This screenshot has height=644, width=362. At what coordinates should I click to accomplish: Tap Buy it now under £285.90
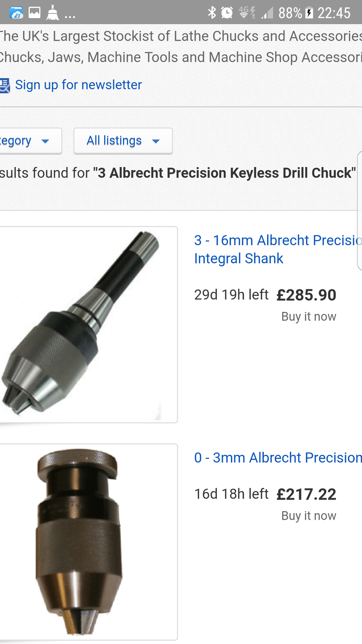click(309, 317)
